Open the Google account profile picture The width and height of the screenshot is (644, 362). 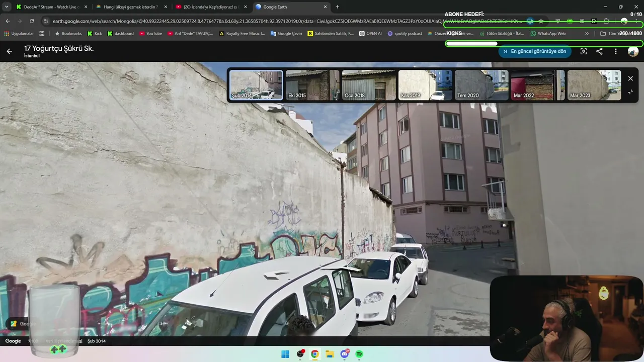(x=633, y=51)
